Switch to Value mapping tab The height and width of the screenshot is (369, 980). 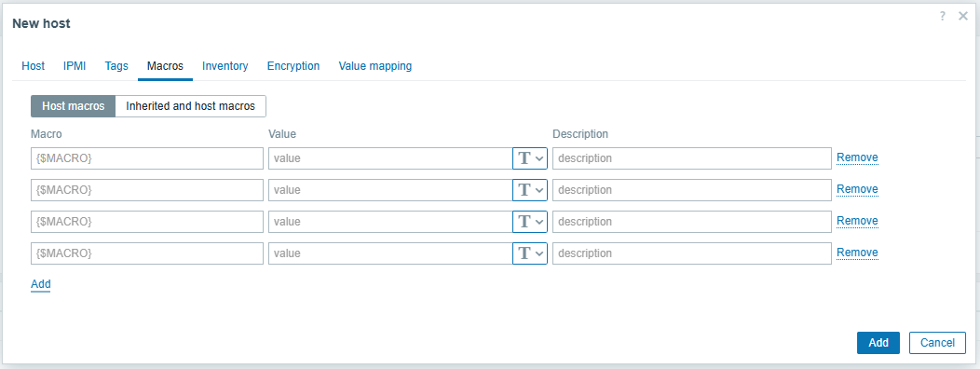(x=375, y=65)
